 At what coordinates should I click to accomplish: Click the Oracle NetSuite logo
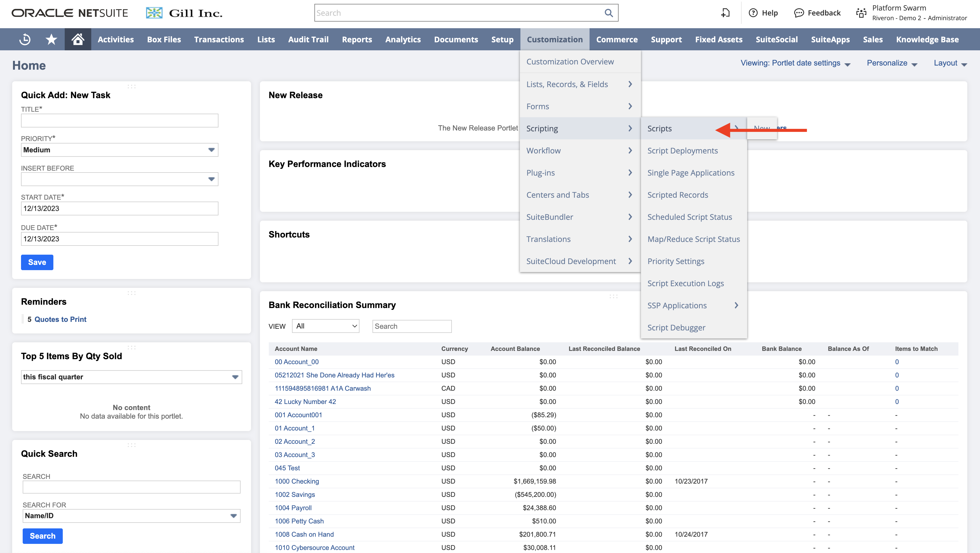pos(70,13)
